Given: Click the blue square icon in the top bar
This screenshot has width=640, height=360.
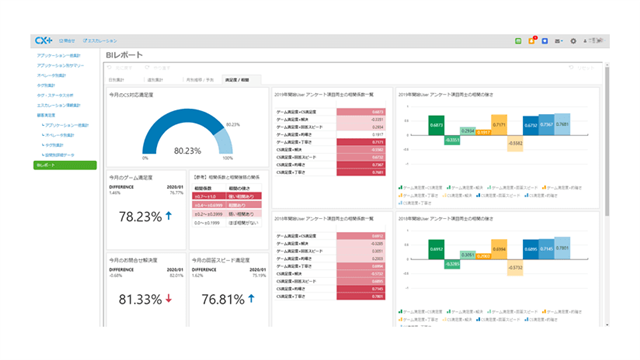Looking at the screenshot, I should click(x=545, y=41).
